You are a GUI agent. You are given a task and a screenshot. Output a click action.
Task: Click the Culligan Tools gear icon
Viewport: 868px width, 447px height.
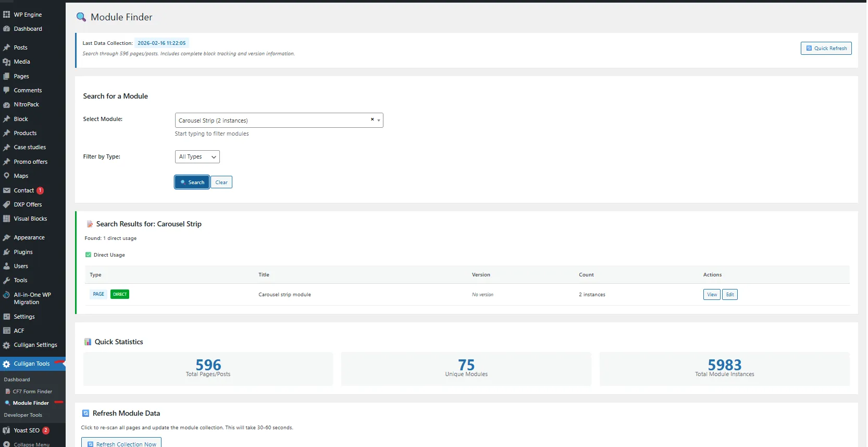pos(6,364)
